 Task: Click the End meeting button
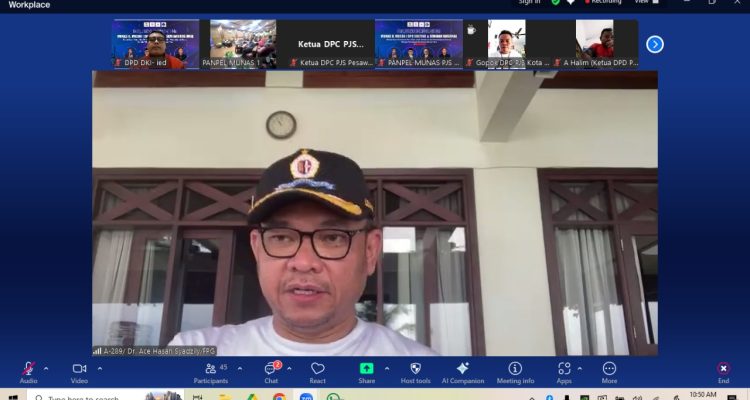click(x=723, y=370)
